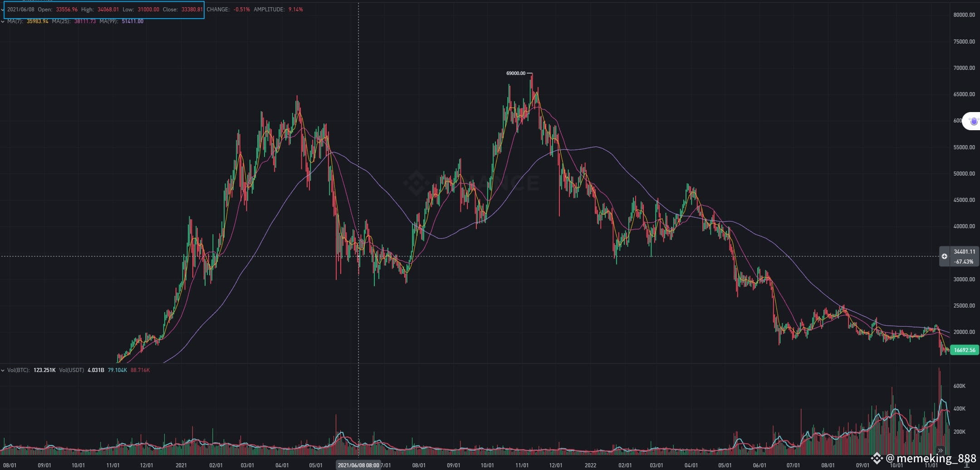Click the 69000.00 peak price label

point(516,73)
